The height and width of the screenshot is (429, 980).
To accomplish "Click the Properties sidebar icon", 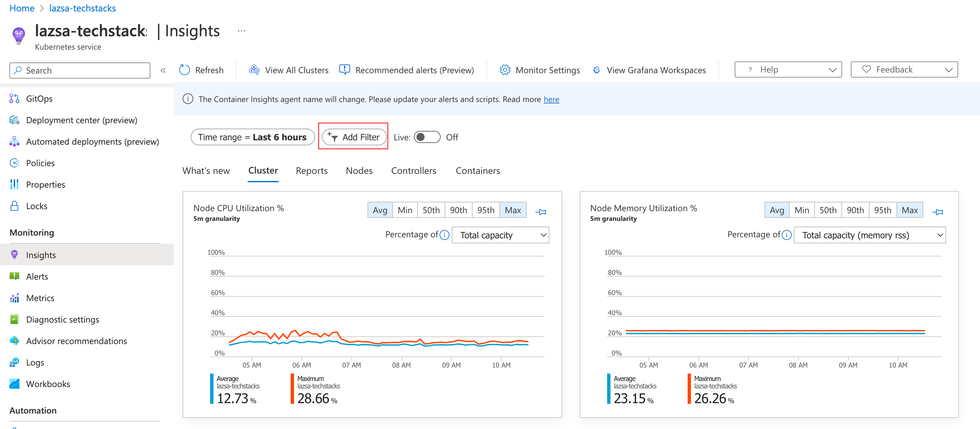I will coord(14,185).
